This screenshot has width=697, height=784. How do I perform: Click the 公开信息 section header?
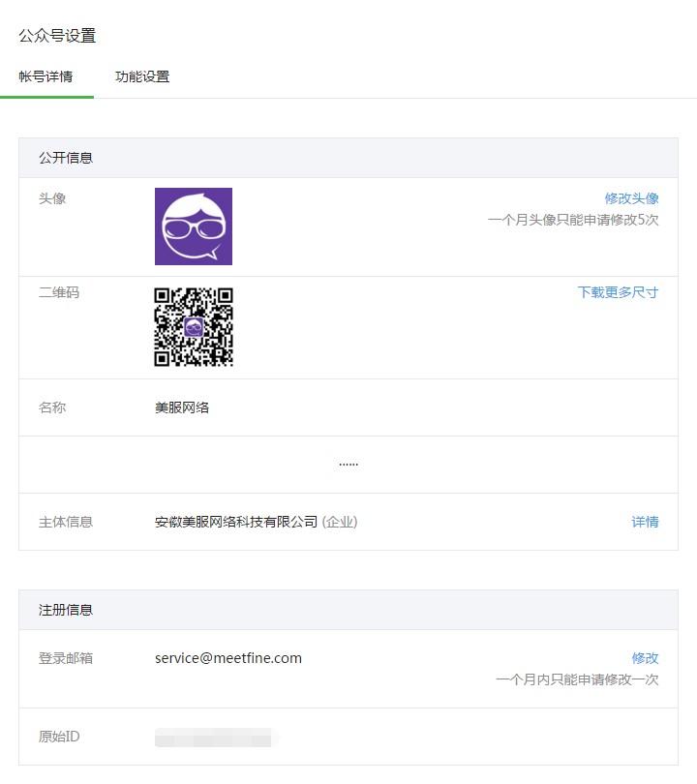(66, 158)
